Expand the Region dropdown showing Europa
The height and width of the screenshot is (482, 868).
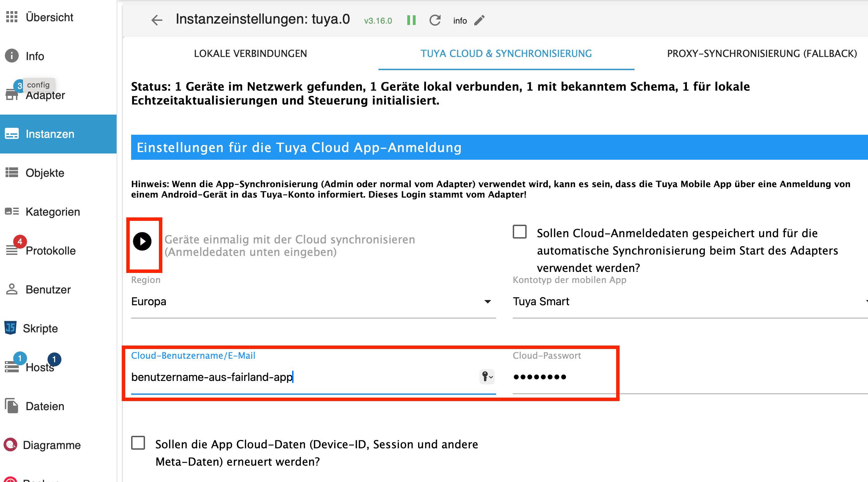(x=313, y=301)
